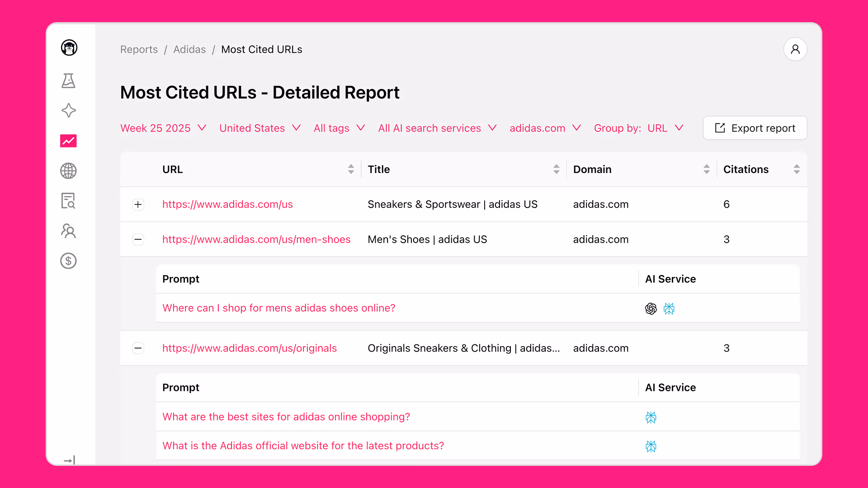Sort table by Title column arrows
Viewport: 868px width, 488px height.
click(557, 169)
